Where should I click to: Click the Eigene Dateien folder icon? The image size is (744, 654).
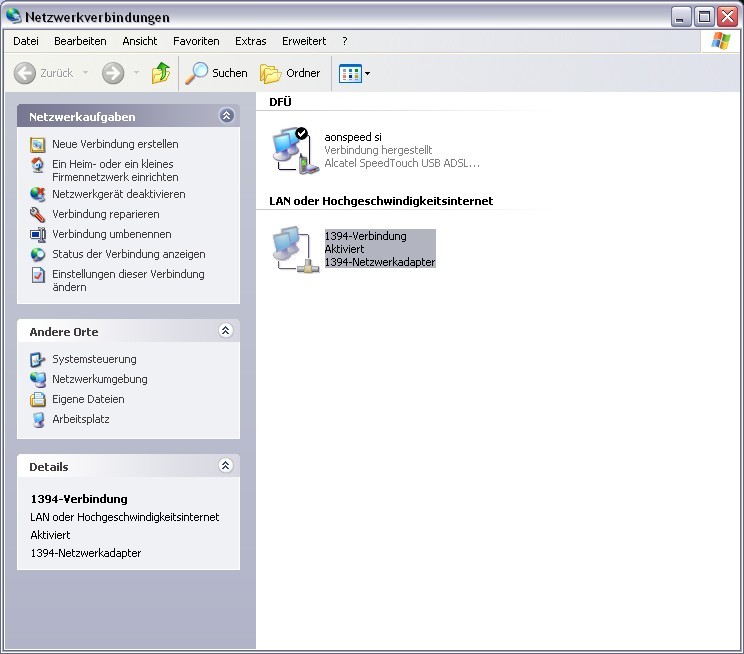37,400
